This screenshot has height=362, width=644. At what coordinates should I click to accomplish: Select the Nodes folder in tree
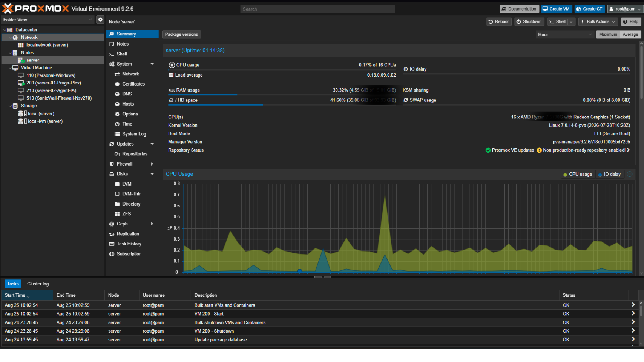coord(28,53)
